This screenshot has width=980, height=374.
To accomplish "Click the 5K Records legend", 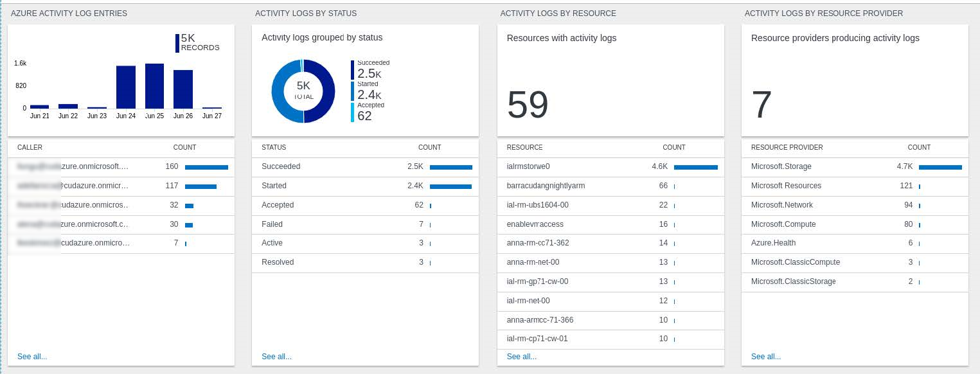I will (197, 43).
